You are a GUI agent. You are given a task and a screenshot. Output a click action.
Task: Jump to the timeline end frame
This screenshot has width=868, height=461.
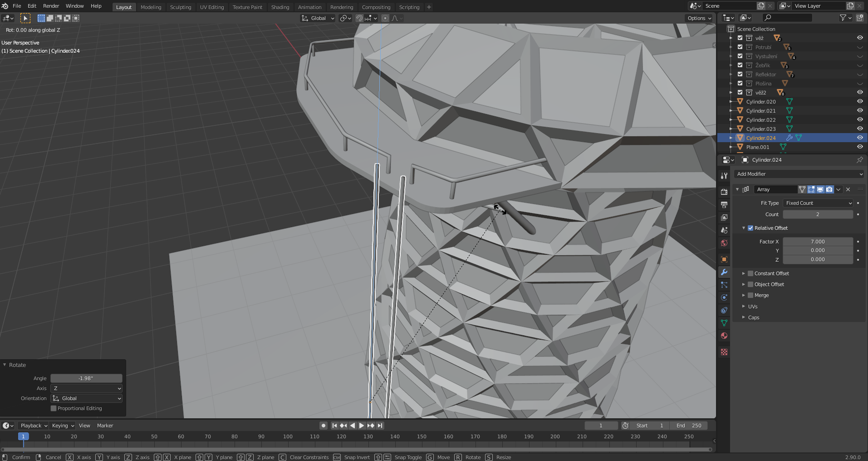(380, 426)
